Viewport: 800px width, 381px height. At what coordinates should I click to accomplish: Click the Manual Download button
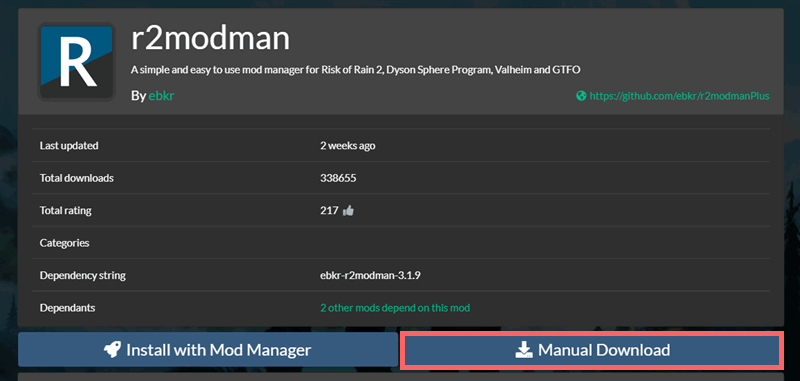(x=592, y=350)
